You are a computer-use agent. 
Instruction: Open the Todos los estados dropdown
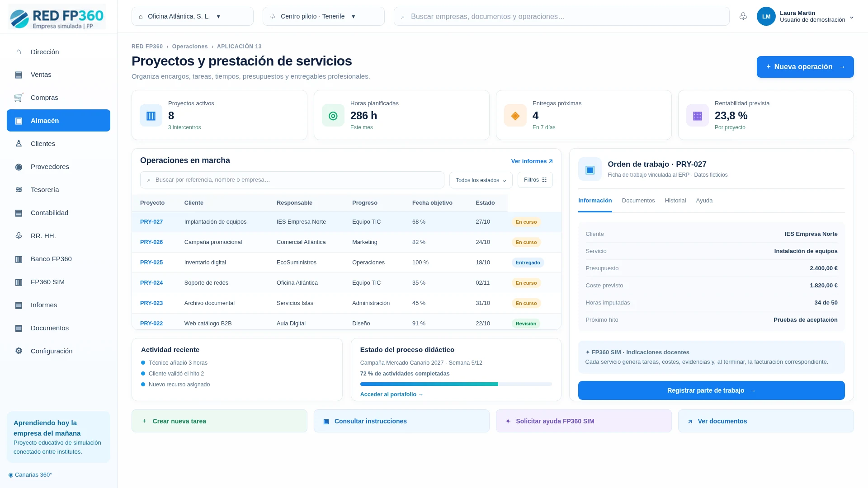click(x=481, y=180)
